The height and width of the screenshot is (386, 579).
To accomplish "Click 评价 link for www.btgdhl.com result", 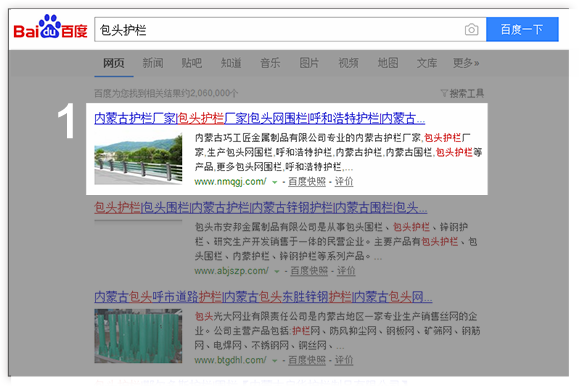I will 344,360.
